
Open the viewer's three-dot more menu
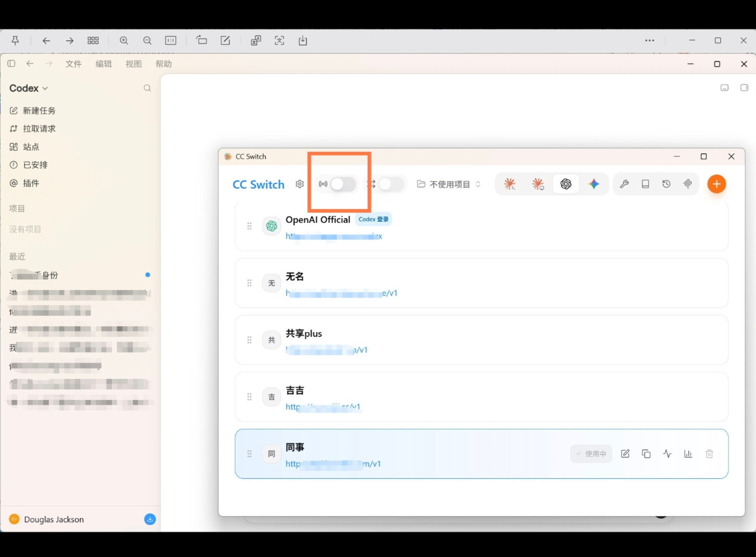[650, 41]
